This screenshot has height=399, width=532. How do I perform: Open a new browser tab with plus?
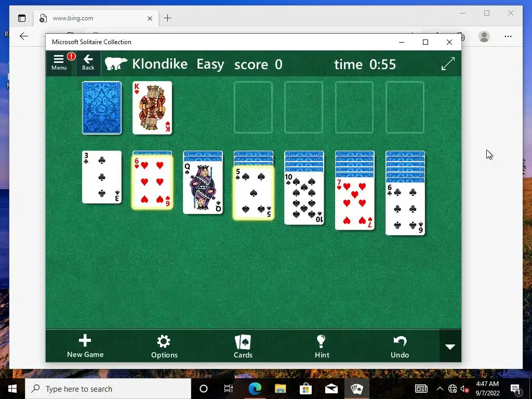click(x=168, y=18)
